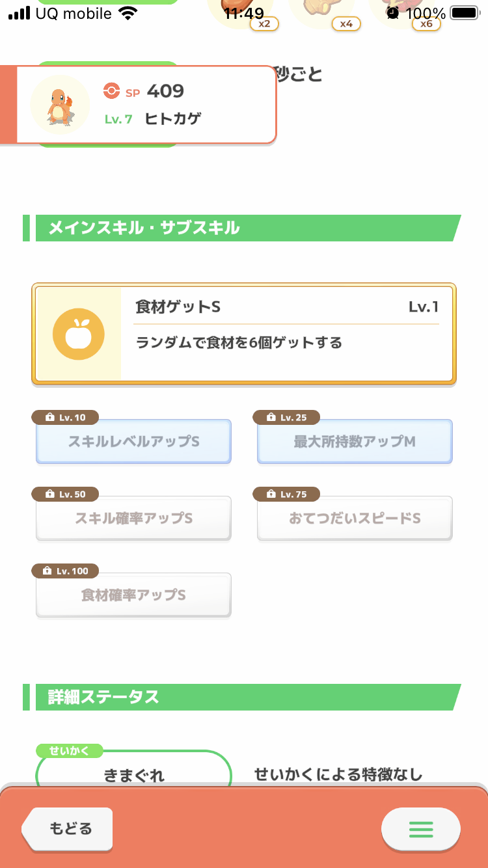
Task: Tap the lock icon on Lv. 10 badge
Action: [x=50, y=417]
